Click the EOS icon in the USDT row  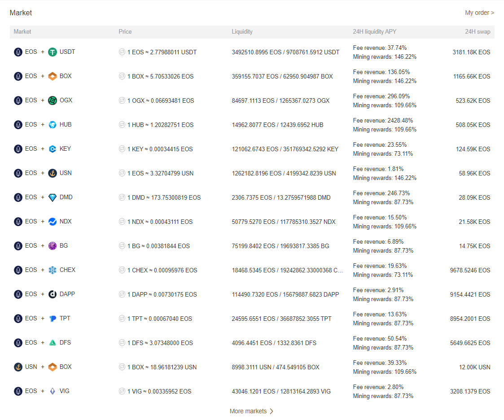click(18, 52)
